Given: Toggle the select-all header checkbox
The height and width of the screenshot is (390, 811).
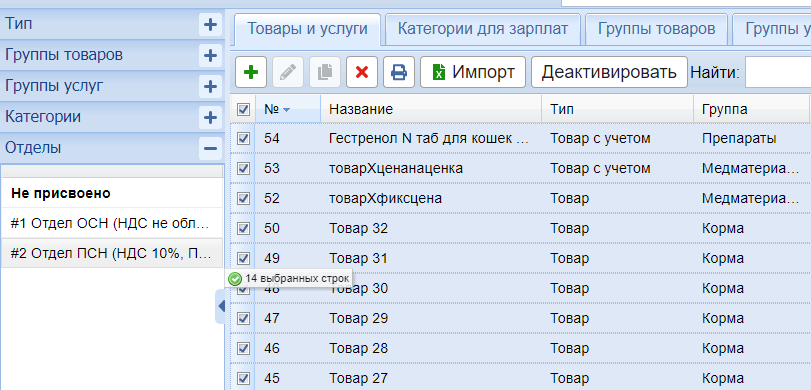Looking at the screenshot, I should click(243, 110).
